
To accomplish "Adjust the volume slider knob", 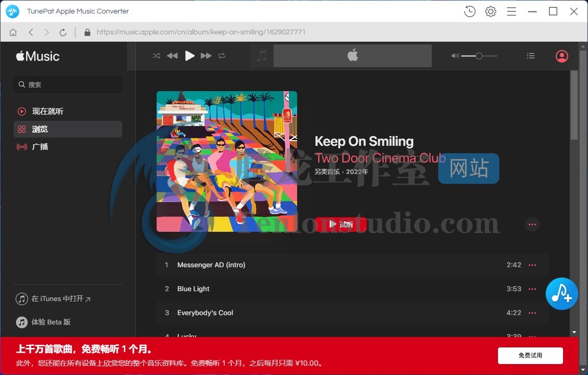I will [x=479, y=56].
